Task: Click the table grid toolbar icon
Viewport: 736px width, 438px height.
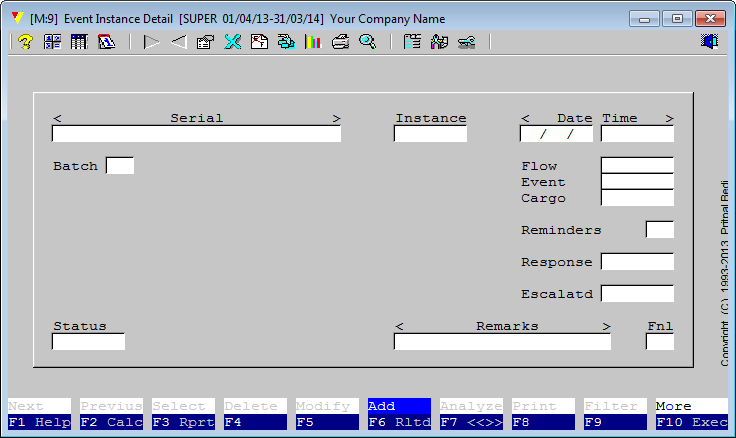Action: [79, 42]
